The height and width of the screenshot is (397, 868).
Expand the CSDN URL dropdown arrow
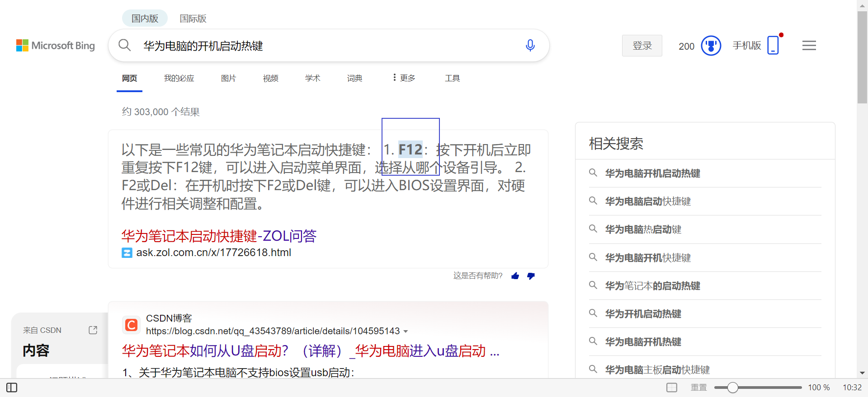click(x=406, y=332)
